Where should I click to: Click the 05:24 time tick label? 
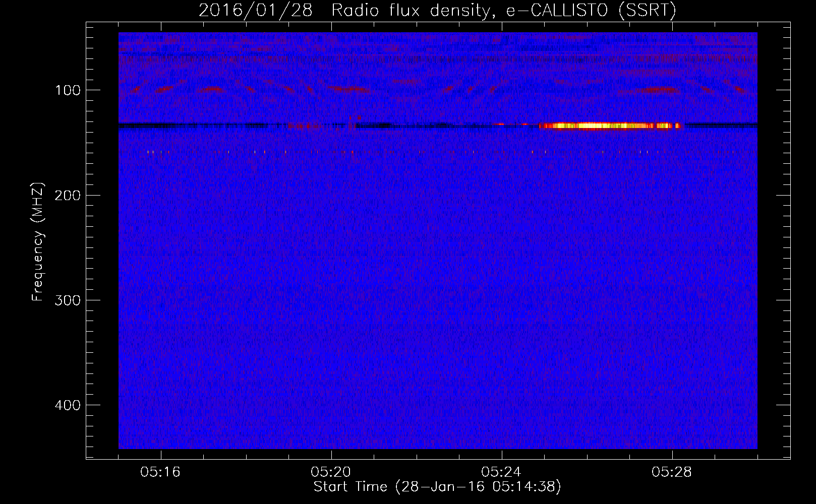pyautogui.click(x=501, y=472)
